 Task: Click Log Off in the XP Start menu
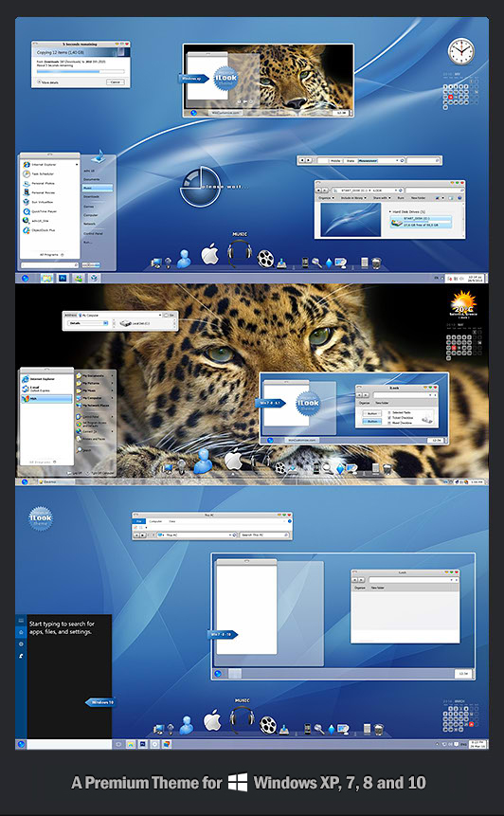tap(76, 473)
